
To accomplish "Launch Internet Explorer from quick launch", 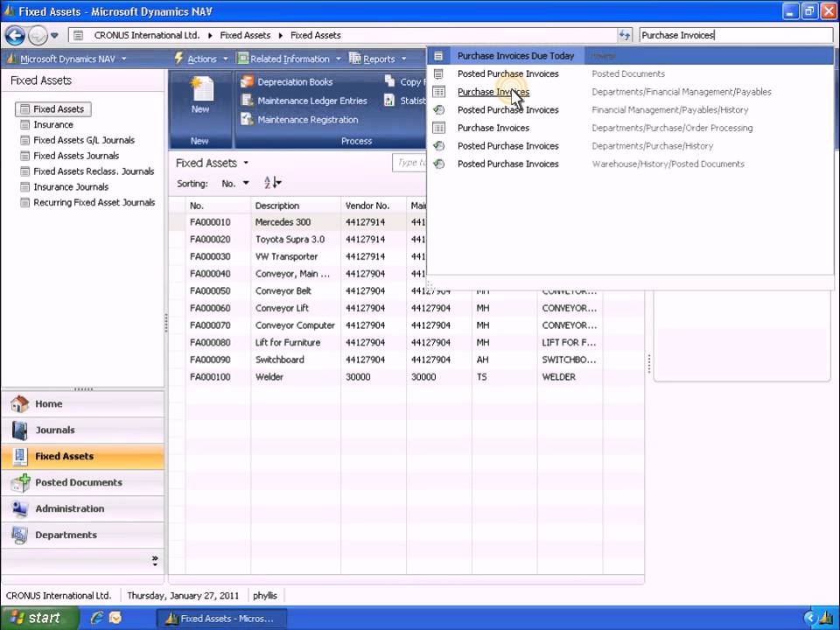I will click(x=97, y=619).
